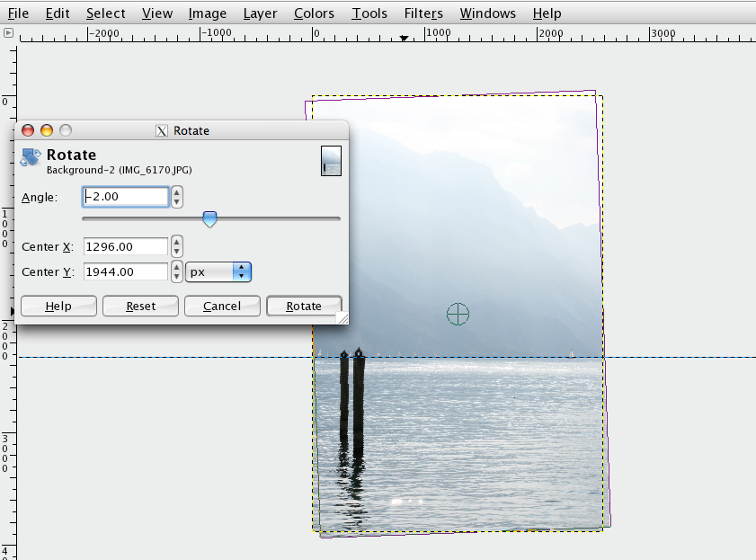Increase the Angle value using its up stepper

point(176,191)
